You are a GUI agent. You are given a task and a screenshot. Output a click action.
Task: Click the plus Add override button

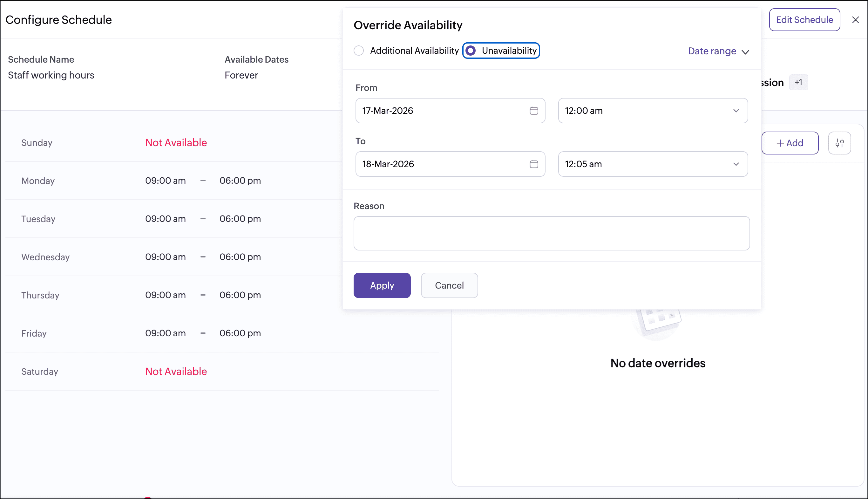tap(790, 143)
